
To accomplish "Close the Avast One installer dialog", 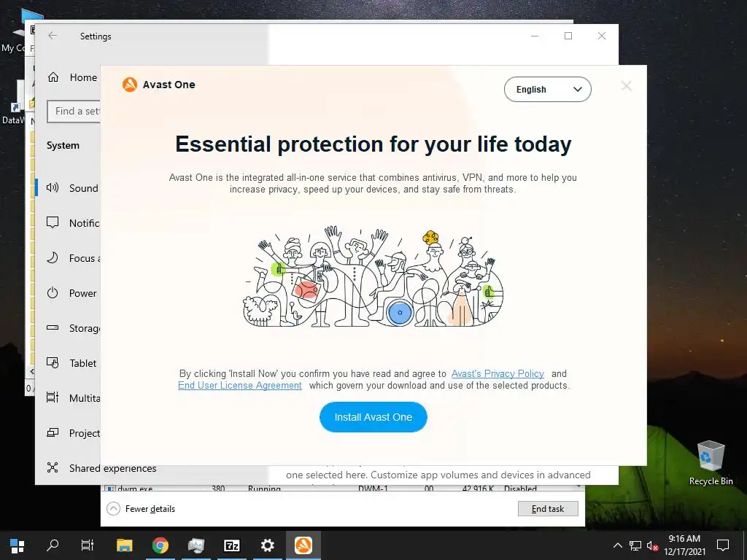I will [x=626, y=86].
